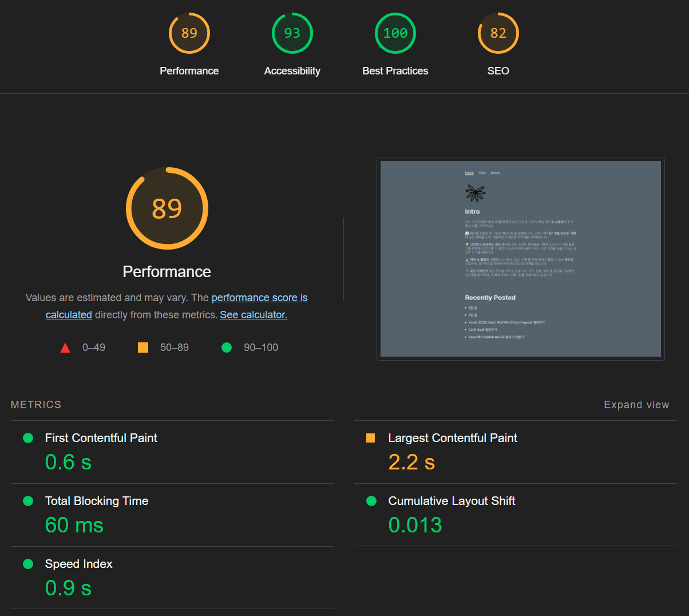Click the orange square 50–89 legend icon
689x616 pixels.
143,348
